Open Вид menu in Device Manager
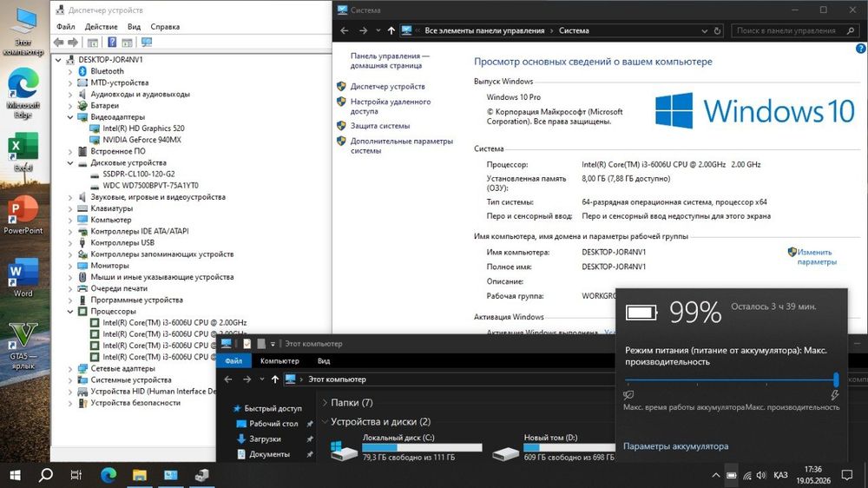The image size is (868, 488). (x=134, y=27)
